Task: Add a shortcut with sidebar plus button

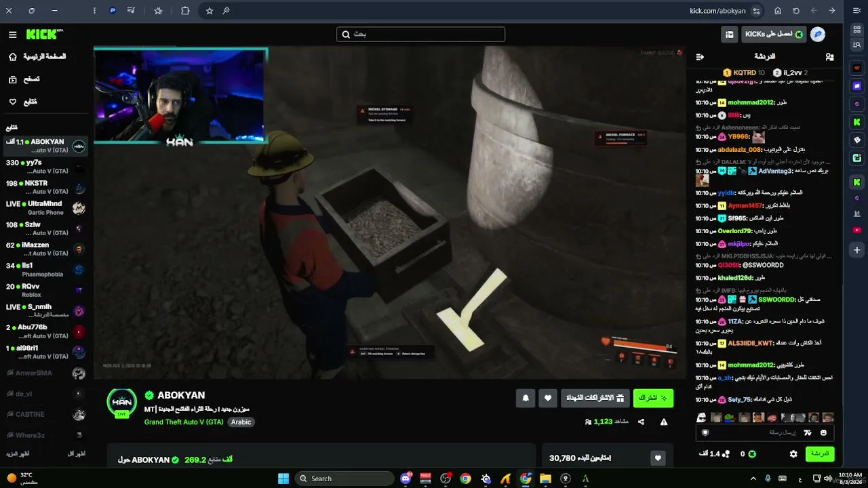Action: click(x=857, y=250)
